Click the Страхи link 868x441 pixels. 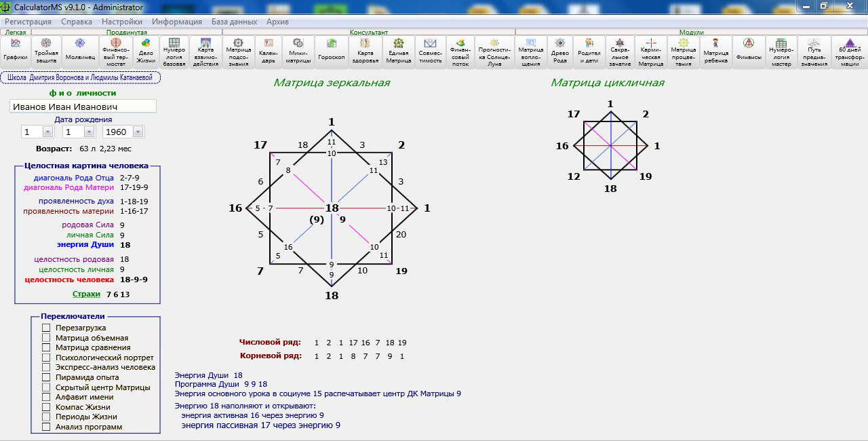tap(86, 294)
